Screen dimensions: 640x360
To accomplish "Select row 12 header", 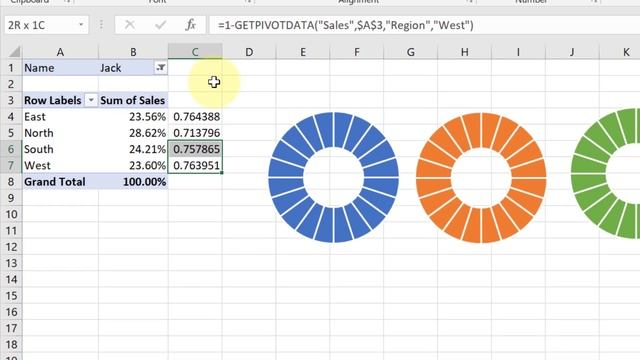I will (x=11, y=247).
